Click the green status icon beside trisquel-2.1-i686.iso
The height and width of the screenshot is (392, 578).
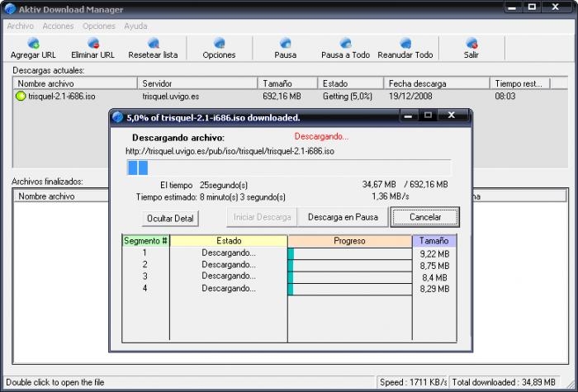tap(21, 97)
